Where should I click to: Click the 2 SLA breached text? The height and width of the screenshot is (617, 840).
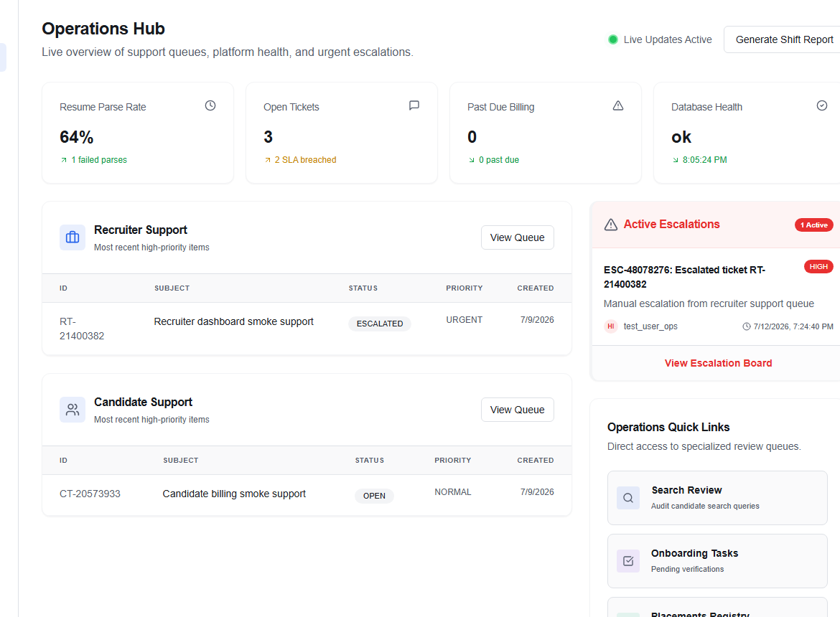click(305, 160)
